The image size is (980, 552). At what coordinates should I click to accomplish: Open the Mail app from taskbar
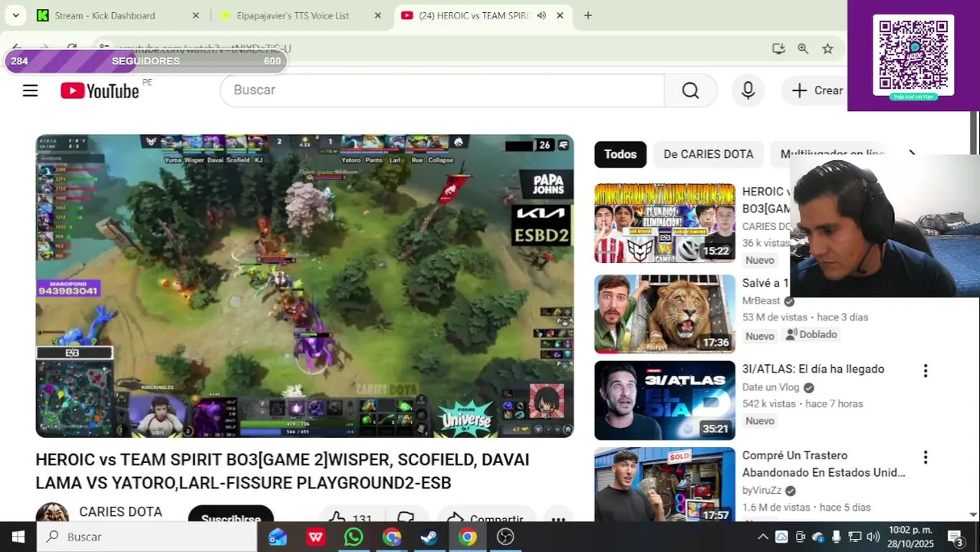(278, 537)
